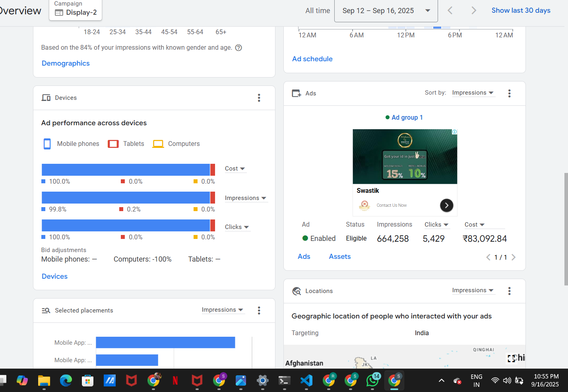
Task: Toggle Computers legend item
Action: (176, 144)
